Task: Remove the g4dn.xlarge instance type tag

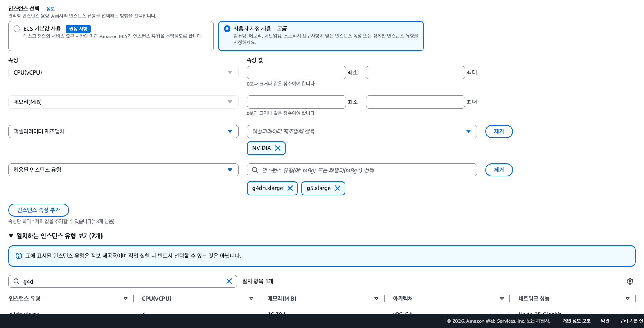Action: point(290,188)
